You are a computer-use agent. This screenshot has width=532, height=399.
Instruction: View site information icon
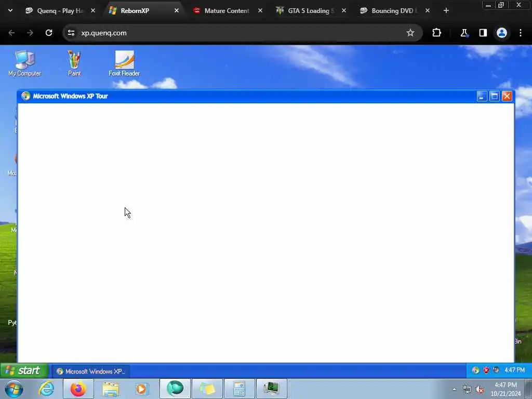(x=71, y=33)
